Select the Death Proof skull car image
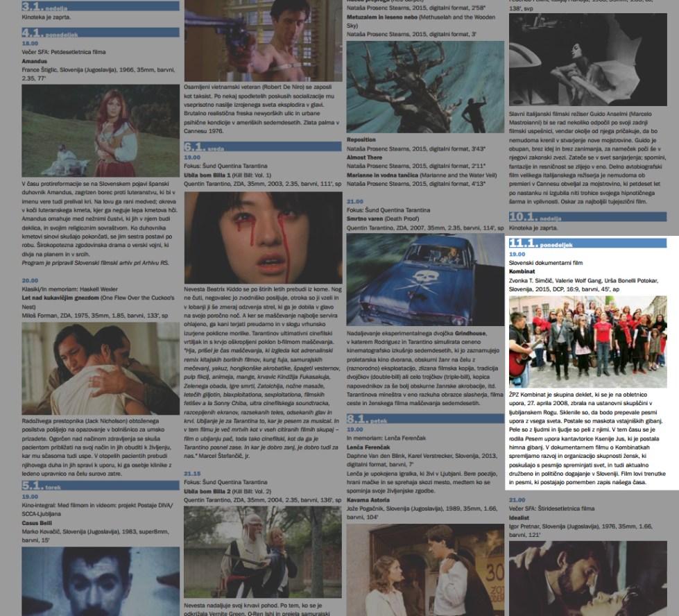The image size is (679, 616). pyautogui.click(x=424, y=279)
